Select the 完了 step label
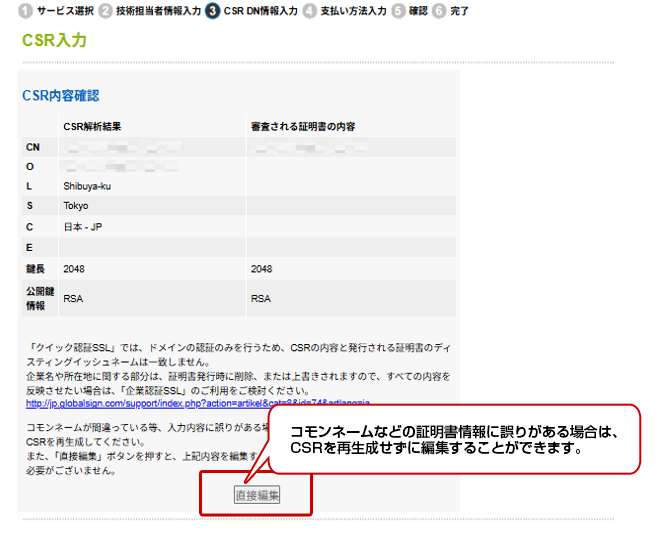This screenshot has height=536, width=671. click(459, 11)
